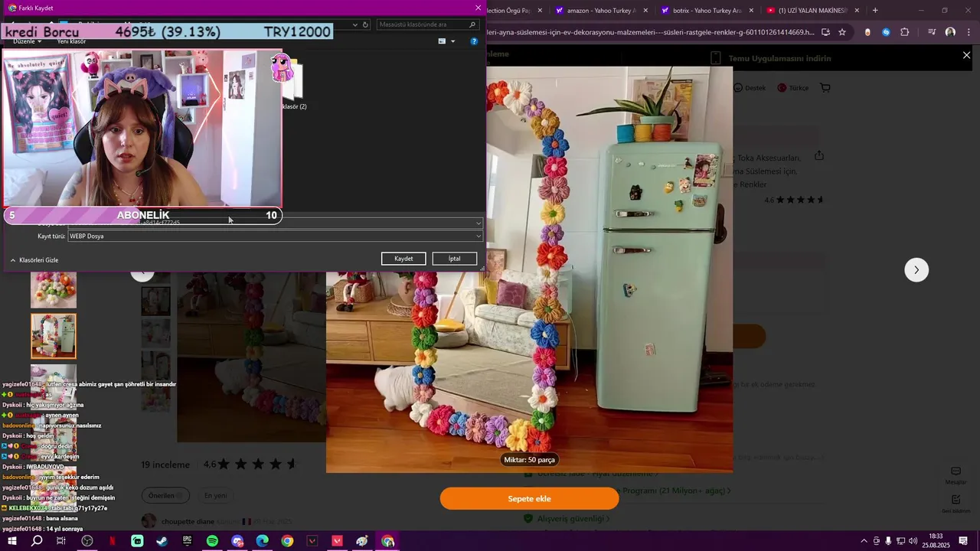This screenshot has width=980, height=551.
Task: Open OBS Studio from taskbar
Action: tap(87, 541)
